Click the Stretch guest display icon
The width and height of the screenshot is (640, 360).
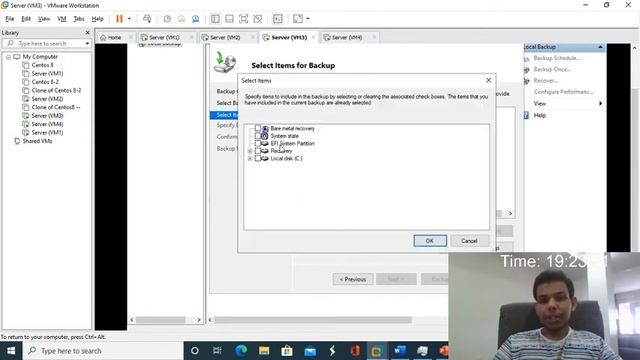298,19
